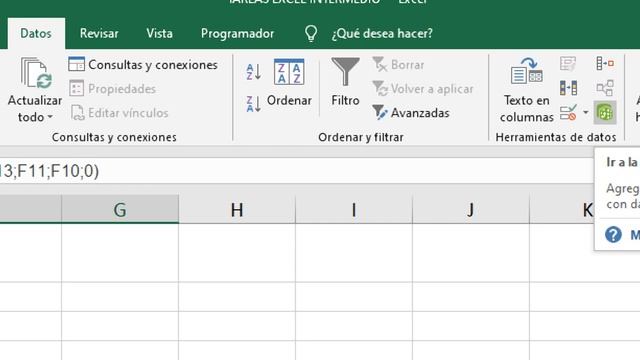This screenshot has width=640, height=360.
Task: Click Validación de datos icon
Action: pos(568,112)
